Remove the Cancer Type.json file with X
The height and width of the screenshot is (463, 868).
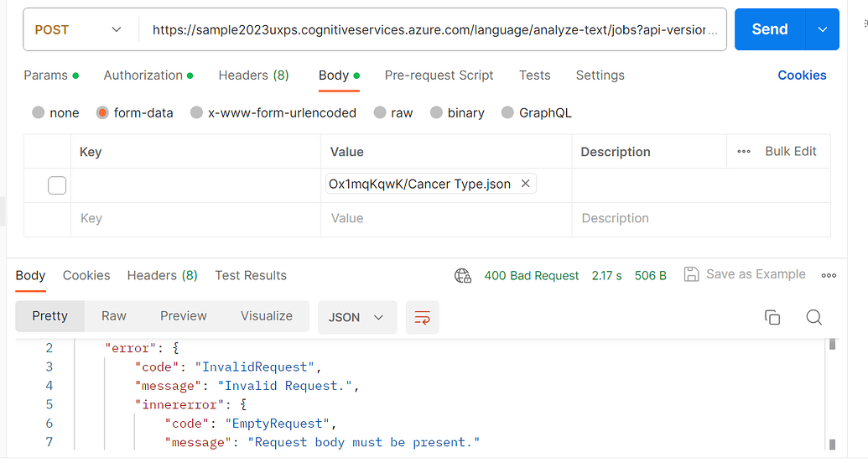526,184
